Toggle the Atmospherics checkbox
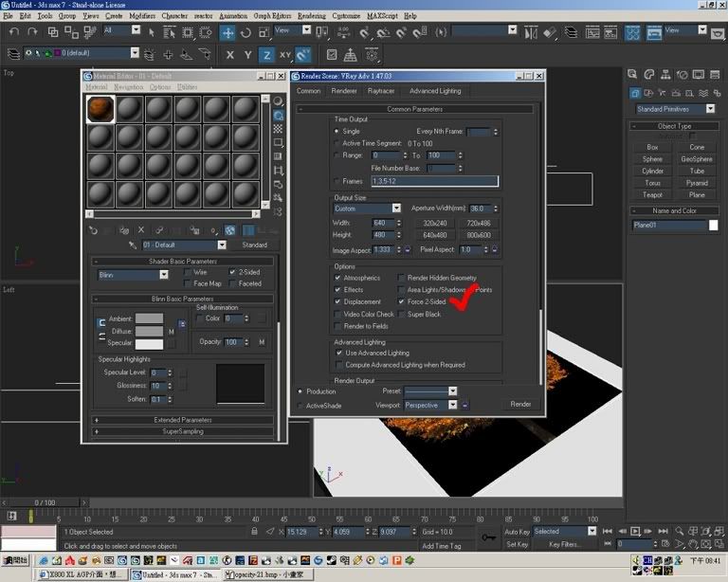Image resolution: width=728 pixels, height=582 pixels. click(337, 278)
